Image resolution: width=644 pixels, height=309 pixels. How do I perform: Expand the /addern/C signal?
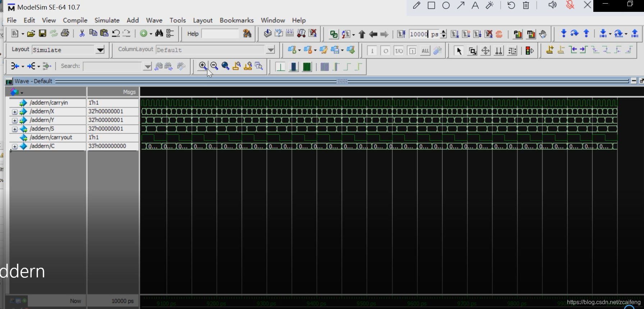(x=14, y=147)
